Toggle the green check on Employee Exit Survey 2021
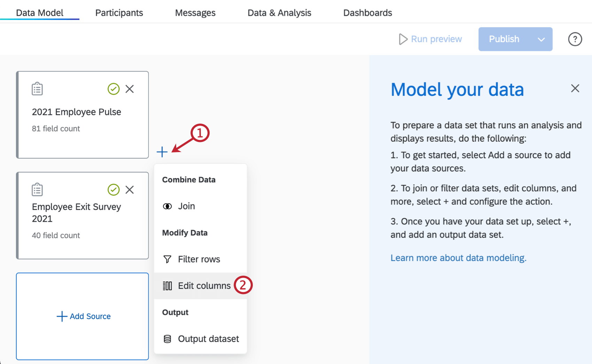Image resolution: width=592 pixels, height=364 pixels. point(114,190)
